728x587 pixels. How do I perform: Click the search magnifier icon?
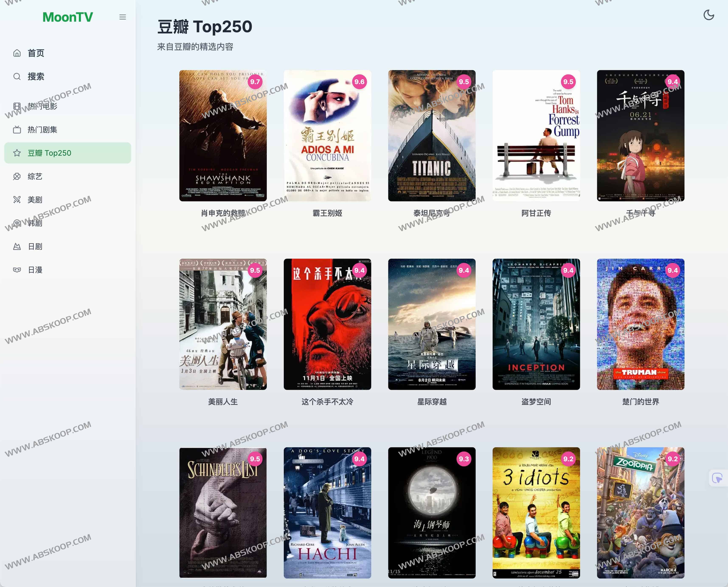(x=17, y=76)
